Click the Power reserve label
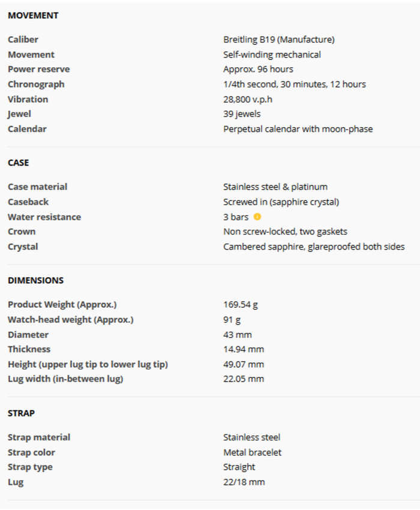This screenshot has height=510, width=420. [38, 69]
